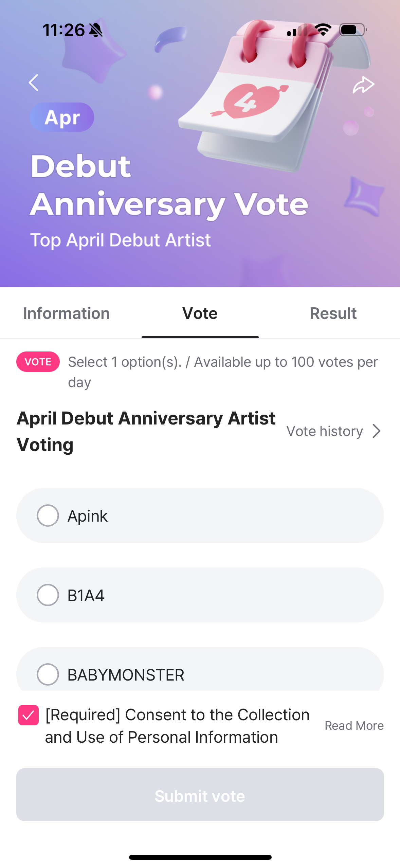Viewport: 400px width, 868px height.
Task: Open the Vote history chevron
Action: [x=376, y=431]
